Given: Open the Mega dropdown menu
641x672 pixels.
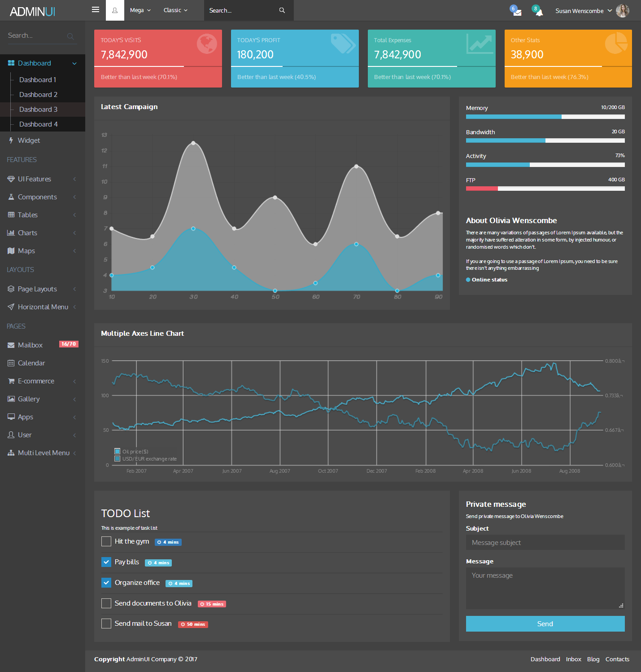Looking at the screenshot, I should point(140,10).
